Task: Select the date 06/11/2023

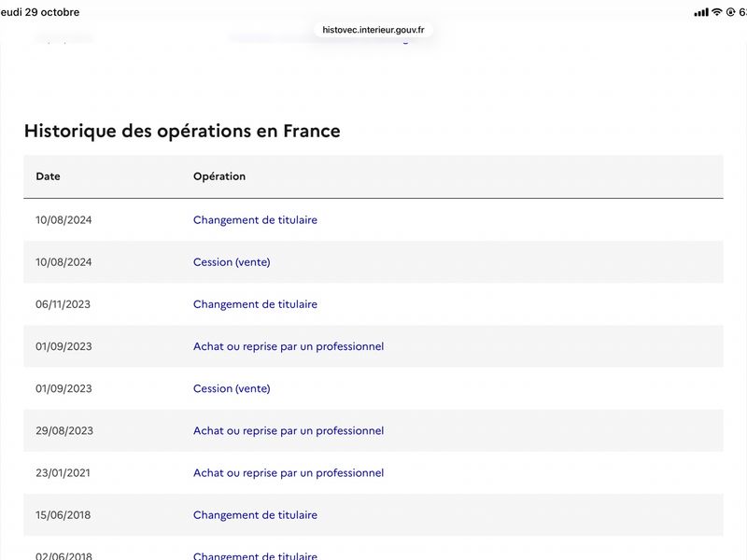Action: pyautogui.click(x=63, y=304)
